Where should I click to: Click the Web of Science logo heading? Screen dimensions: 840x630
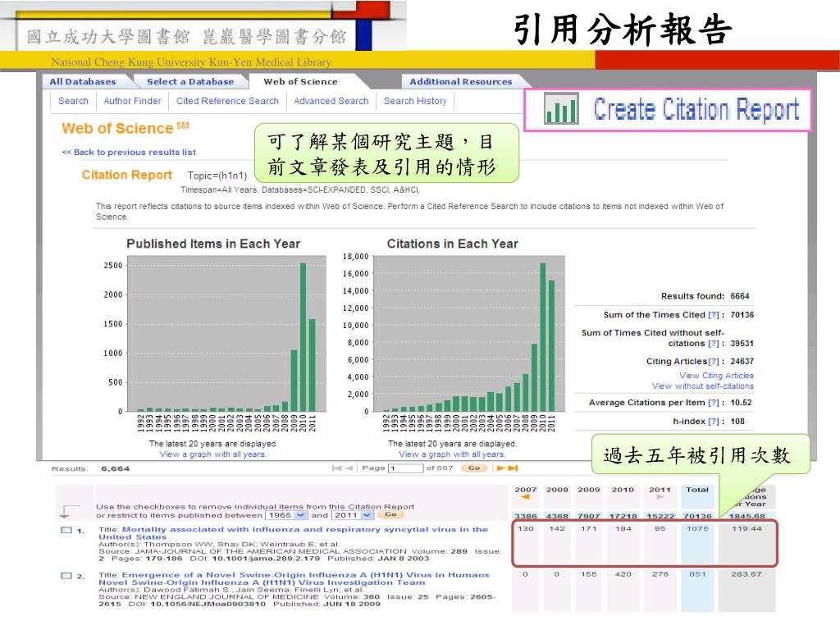126,129
